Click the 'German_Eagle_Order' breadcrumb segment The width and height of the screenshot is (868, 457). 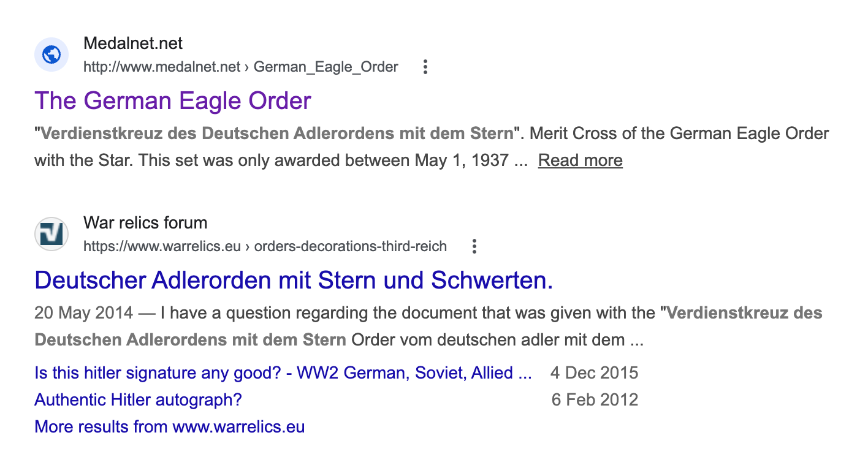[325, 67]
